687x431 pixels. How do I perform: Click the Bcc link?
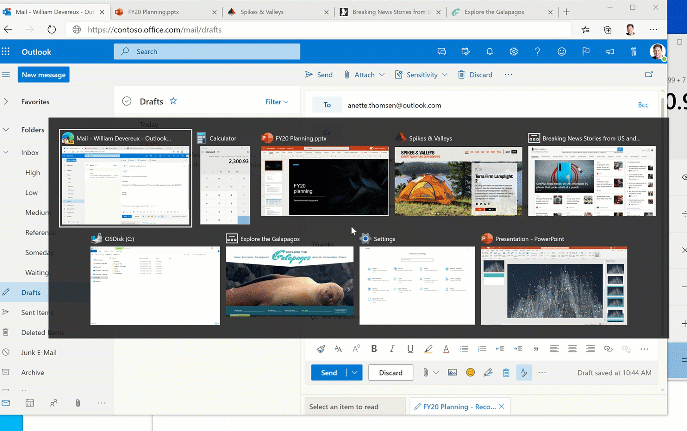pos(642,105)
